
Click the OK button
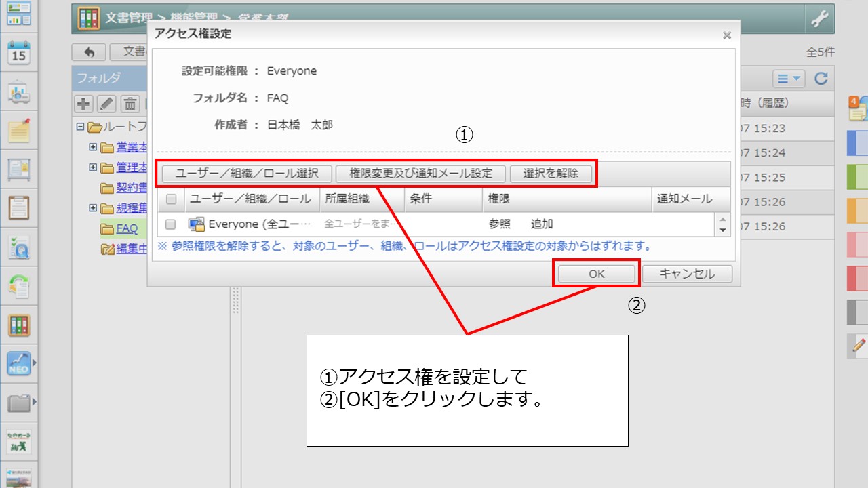click(596, 274)
